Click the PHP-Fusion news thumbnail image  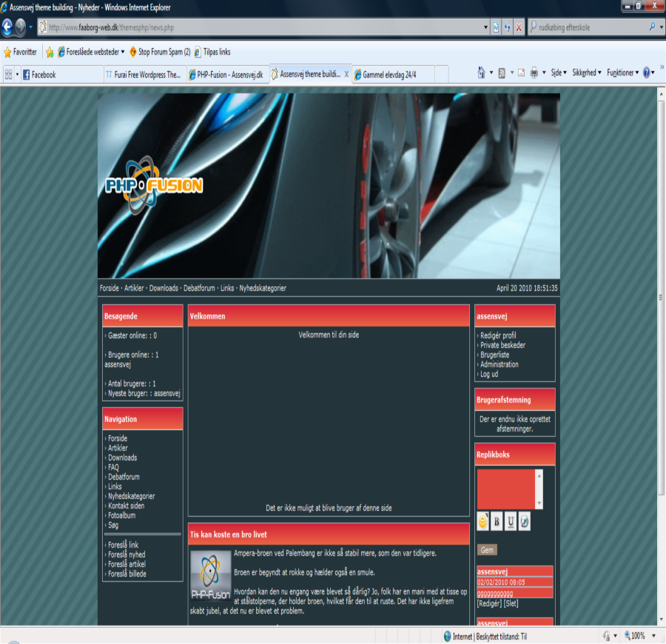click(210, 576)
